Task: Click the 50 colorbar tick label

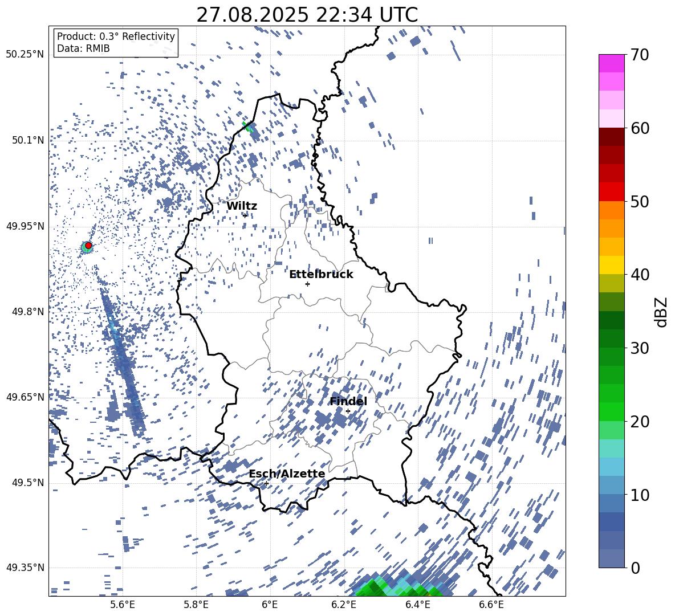Action: 639,201
